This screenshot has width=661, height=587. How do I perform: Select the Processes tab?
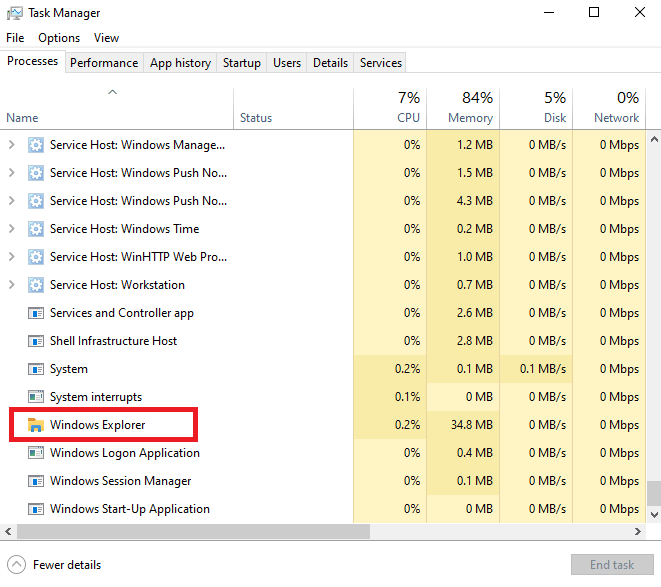tap(32, 61)
